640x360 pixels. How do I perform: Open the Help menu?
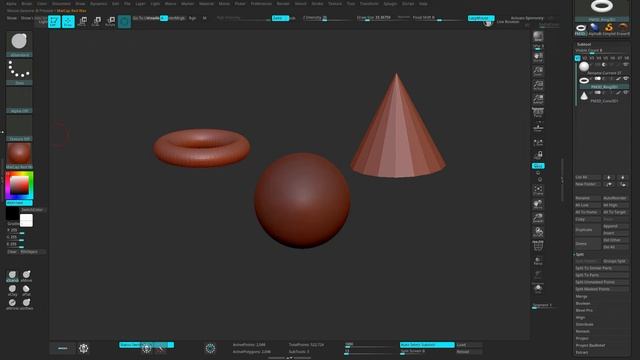423,4
